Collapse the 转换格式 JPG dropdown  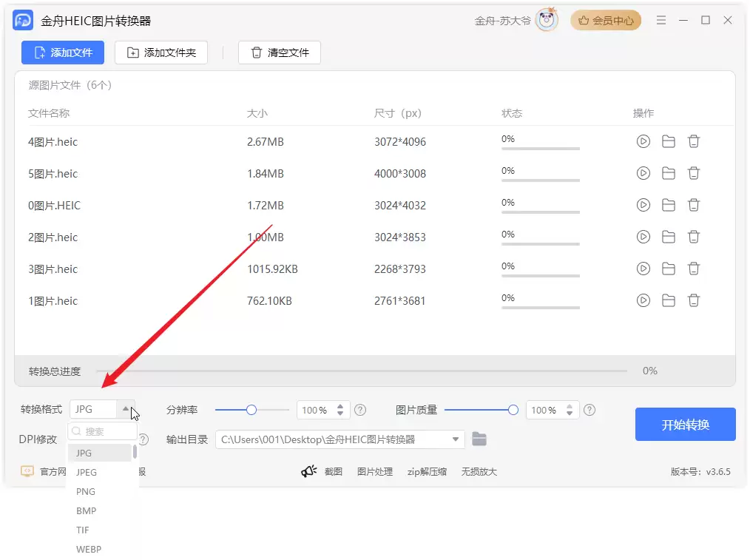pos(125,409)
